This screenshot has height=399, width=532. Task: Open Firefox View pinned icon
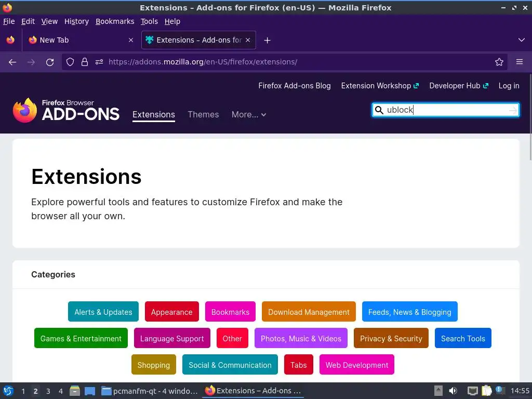tap(10, 40)
